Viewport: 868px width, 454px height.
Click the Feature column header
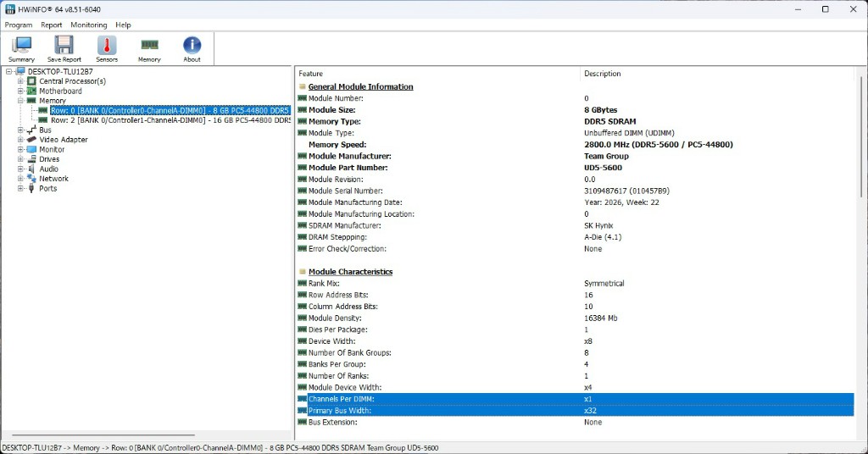click(x=437, y=74)
